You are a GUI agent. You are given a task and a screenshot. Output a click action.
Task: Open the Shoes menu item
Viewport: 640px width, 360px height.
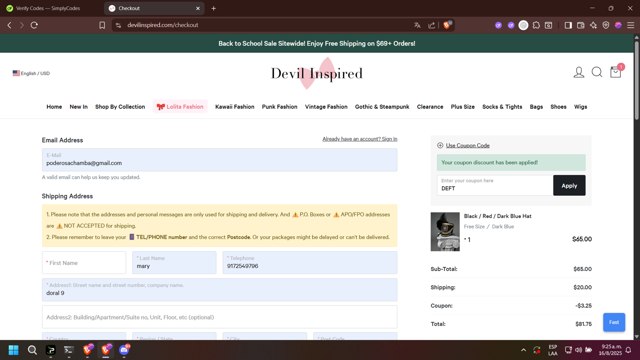(558, 107)
